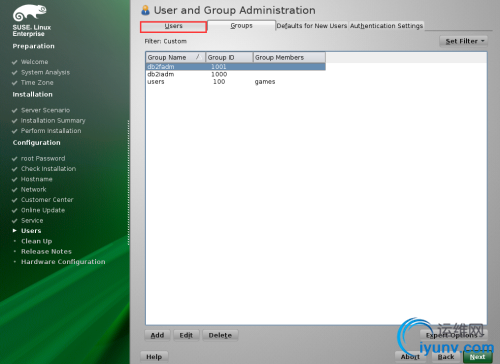
Task: Sort by Group Members column header
Action: [x=289, y=57]
